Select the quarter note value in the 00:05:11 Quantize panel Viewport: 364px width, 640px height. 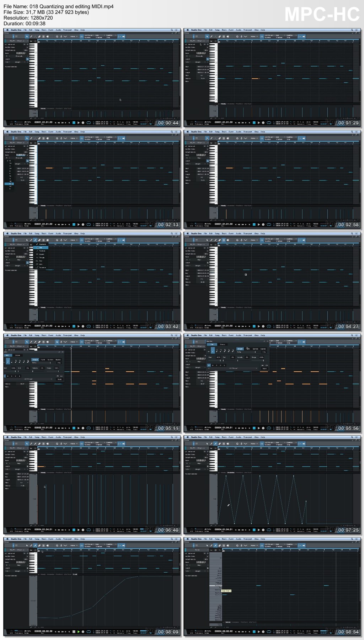click(11, 361)
